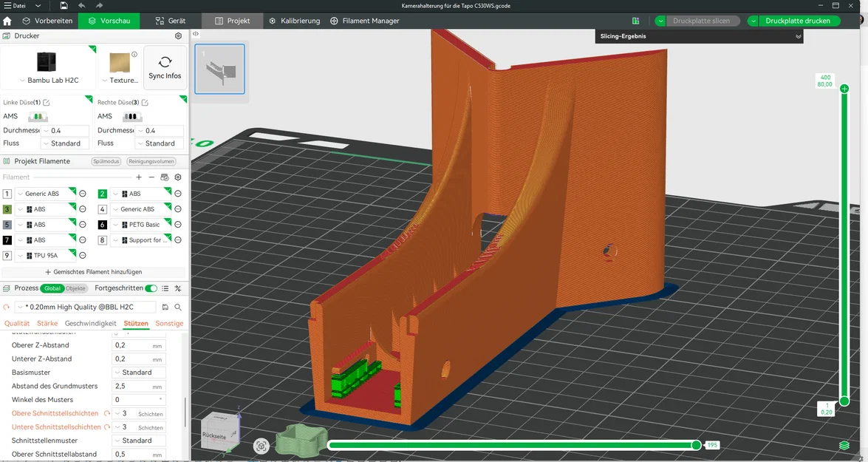
Task: Switch to the Vorbereiten tab
Action: click(x=47, y=21)
